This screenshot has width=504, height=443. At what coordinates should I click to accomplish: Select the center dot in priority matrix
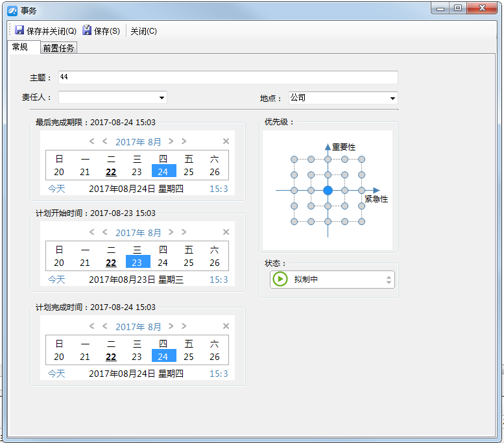pyautogui.click(x=328, y=190)
